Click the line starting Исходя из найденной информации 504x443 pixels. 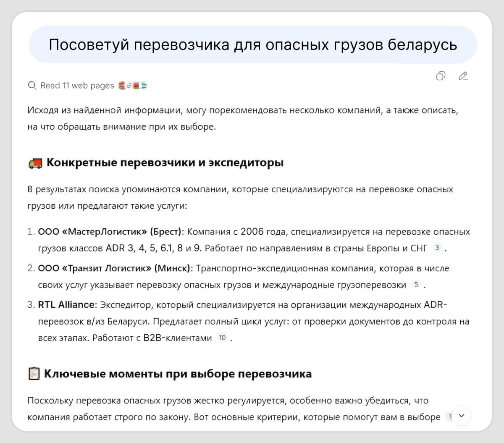pos(243,110)
